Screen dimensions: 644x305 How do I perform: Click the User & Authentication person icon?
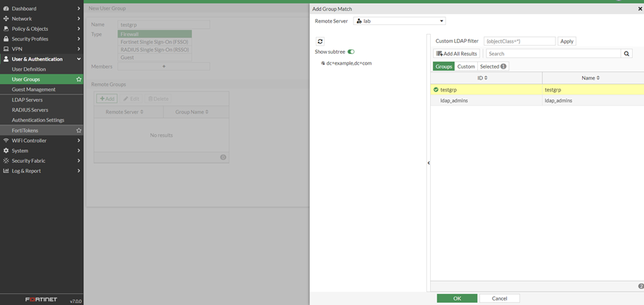click(6, 59)
